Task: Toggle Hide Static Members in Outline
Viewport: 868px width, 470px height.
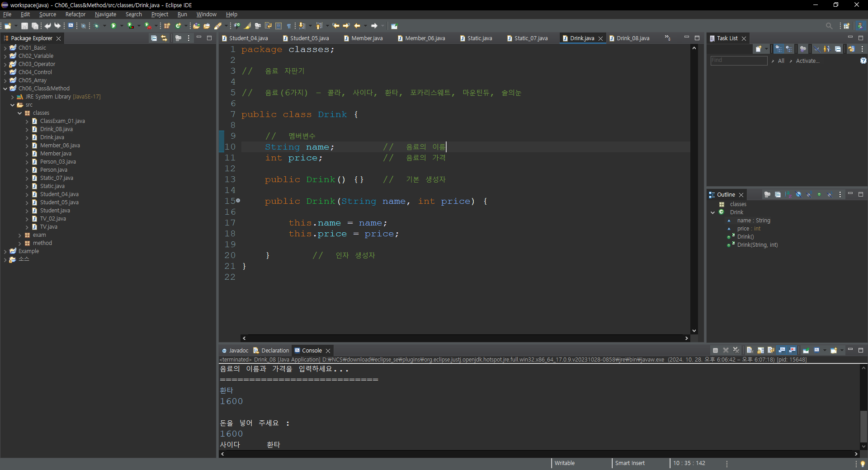Action: 809,195
